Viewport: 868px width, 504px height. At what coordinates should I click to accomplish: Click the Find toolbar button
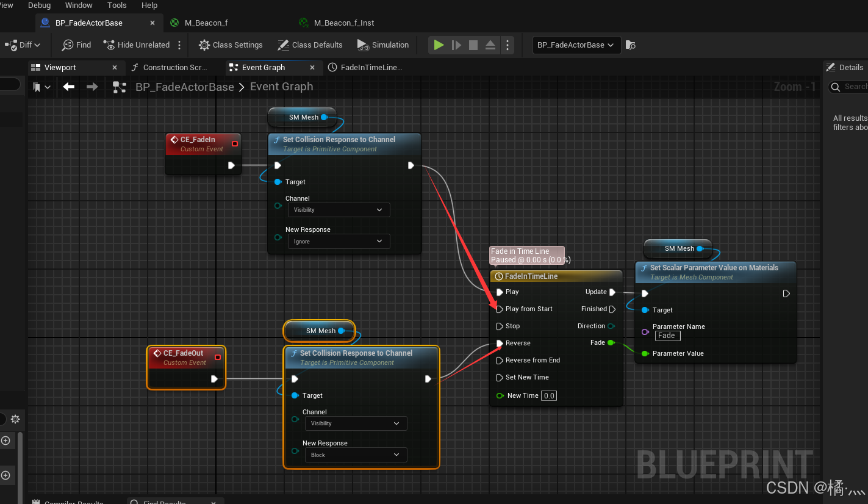[77, 45]
